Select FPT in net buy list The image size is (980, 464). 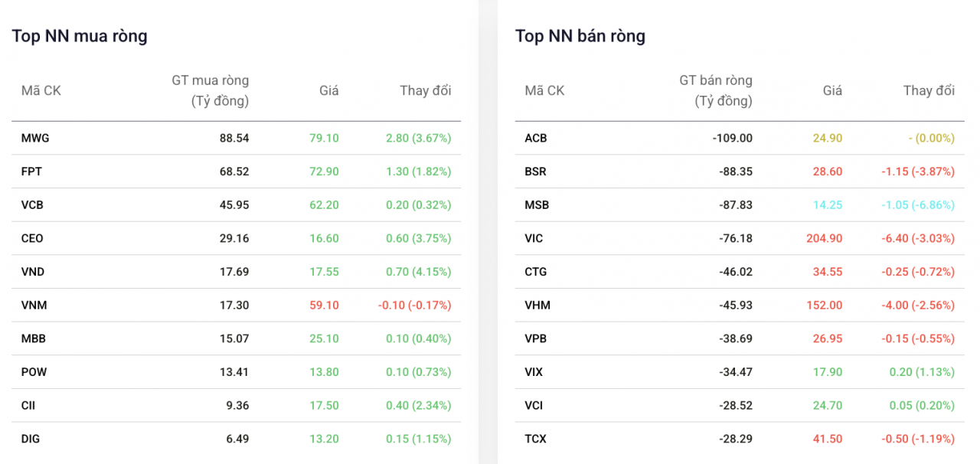point(31,172)
